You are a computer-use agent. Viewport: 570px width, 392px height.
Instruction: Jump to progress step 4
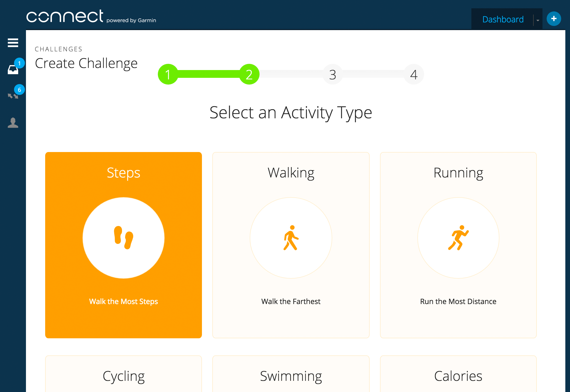pyautogui.click(x=414, y=74)
